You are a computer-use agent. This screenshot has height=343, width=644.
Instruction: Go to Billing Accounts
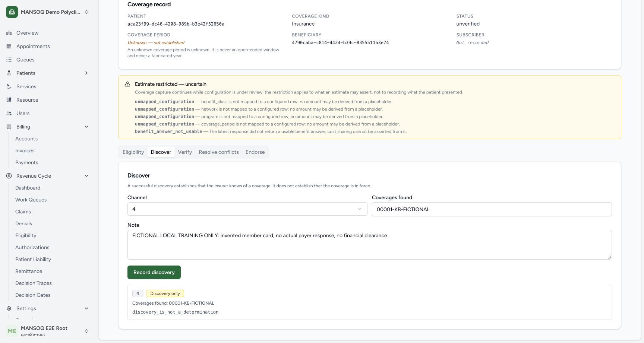(26, 139)
